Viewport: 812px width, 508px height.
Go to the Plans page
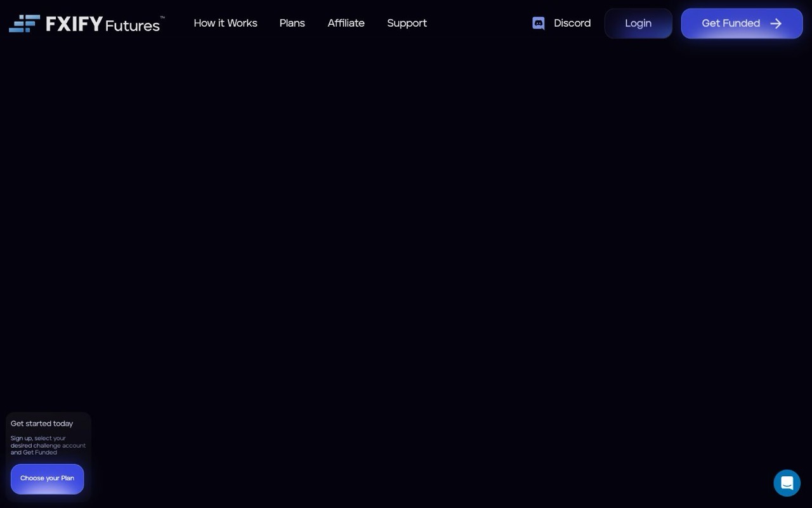coord(292,23)
